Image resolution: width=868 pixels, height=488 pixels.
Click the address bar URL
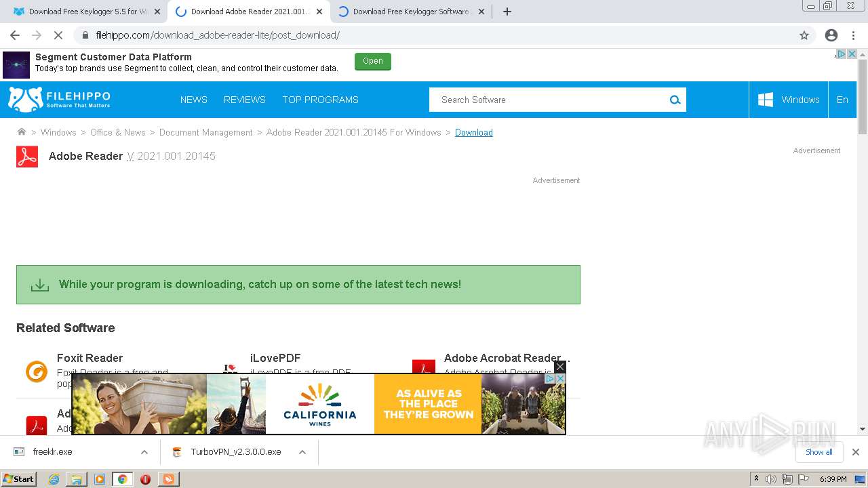click(218, 35)
